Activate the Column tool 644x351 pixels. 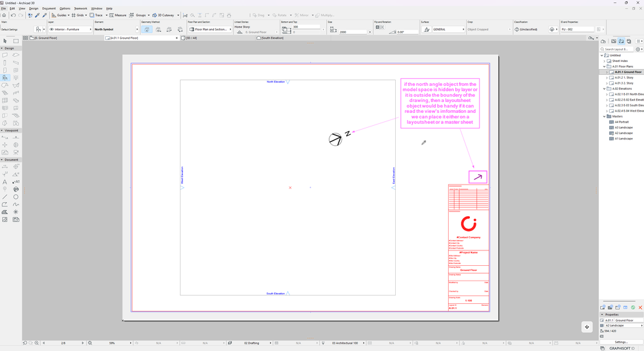(5, 63)
